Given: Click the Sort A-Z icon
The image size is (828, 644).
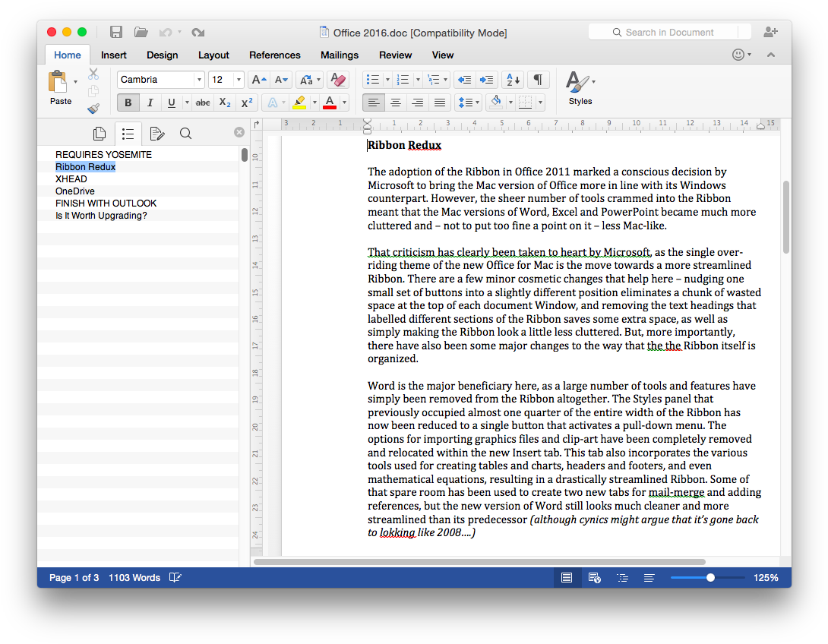Looking at the screenshot, I should tap(513, 80).
